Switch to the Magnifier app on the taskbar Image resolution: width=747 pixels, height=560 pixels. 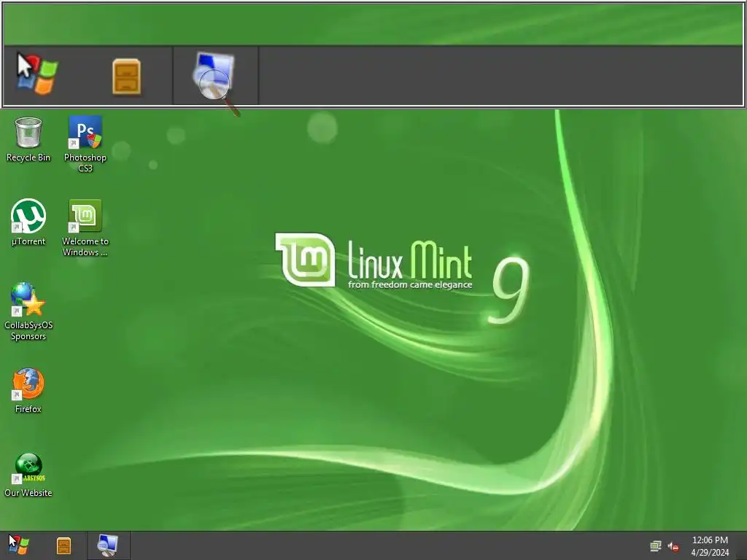tap(108, 545)
